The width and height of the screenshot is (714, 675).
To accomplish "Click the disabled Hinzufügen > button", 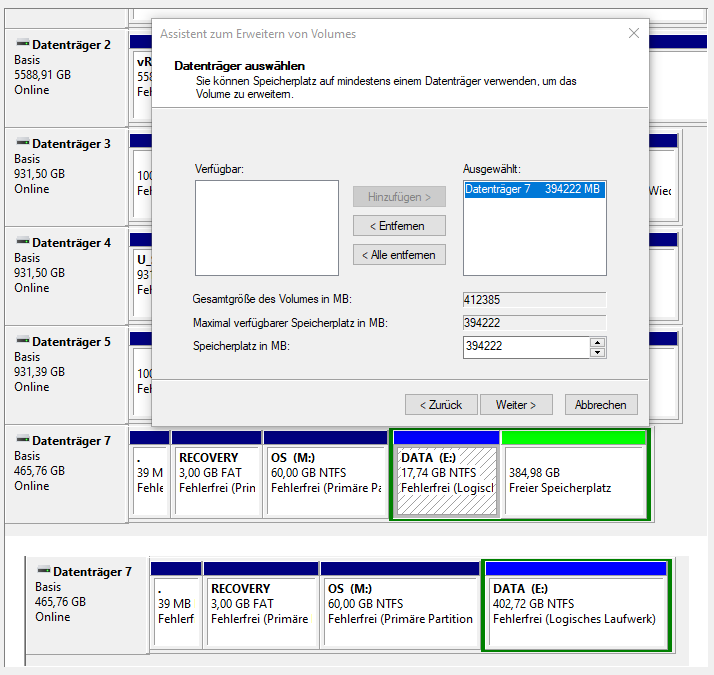I will click(399, 197).
